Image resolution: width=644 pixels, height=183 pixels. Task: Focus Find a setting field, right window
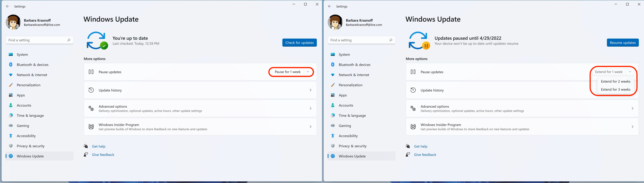point(361,40)
